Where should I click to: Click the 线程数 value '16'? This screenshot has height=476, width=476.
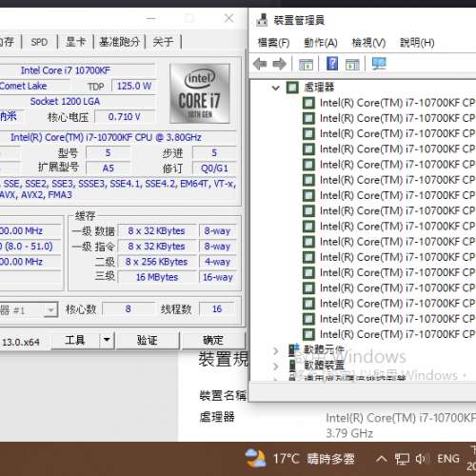pyautogui.click(x=217, y=309)
